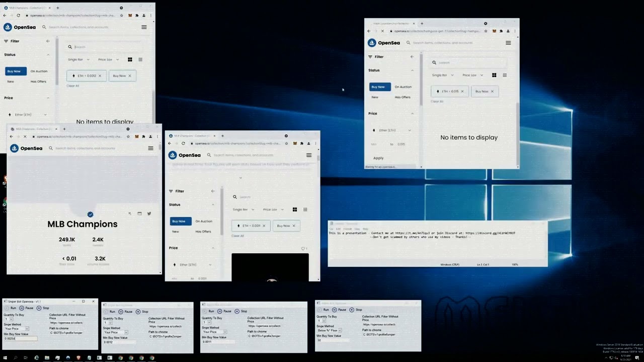The height and width of the screenshot is (362, 644).
Task: Select Run in the profile3sniper bot window
Action: 208,311
